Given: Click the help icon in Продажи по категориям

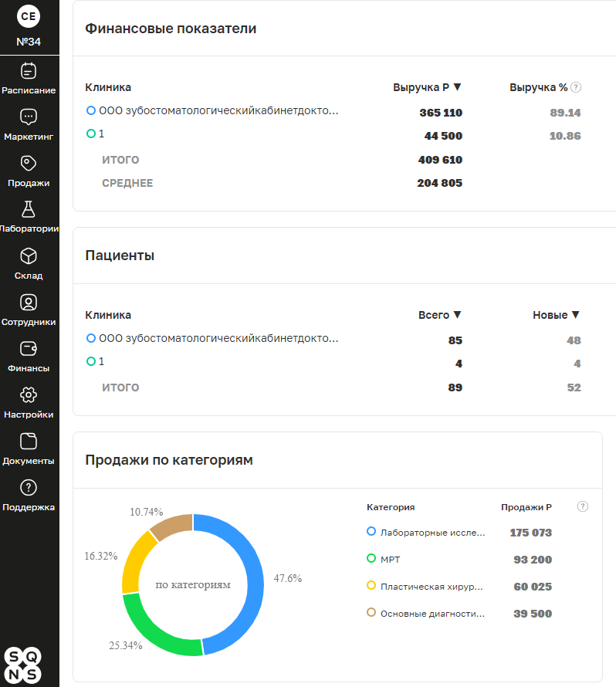Looking at the screenshot, I should pyautogui.click(x=583, y=506).
